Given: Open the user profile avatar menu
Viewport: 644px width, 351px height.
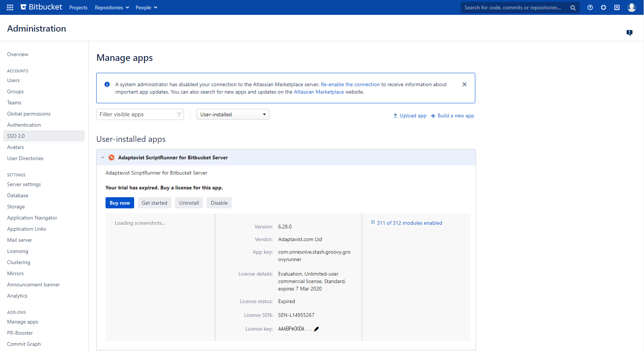Looking at the screenshot, I should [632, 7].
